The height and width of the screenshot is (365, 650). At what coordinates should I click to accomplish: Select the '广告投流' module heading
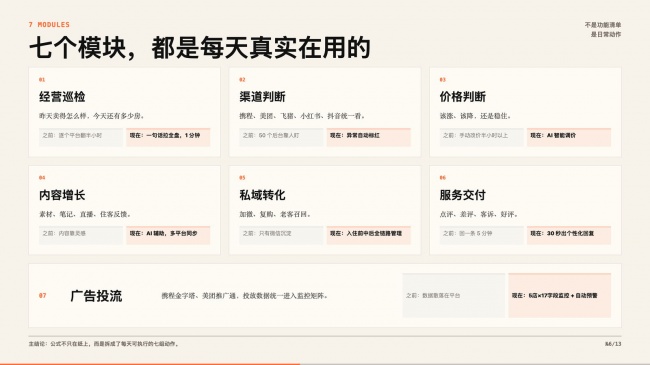(96, 296)
